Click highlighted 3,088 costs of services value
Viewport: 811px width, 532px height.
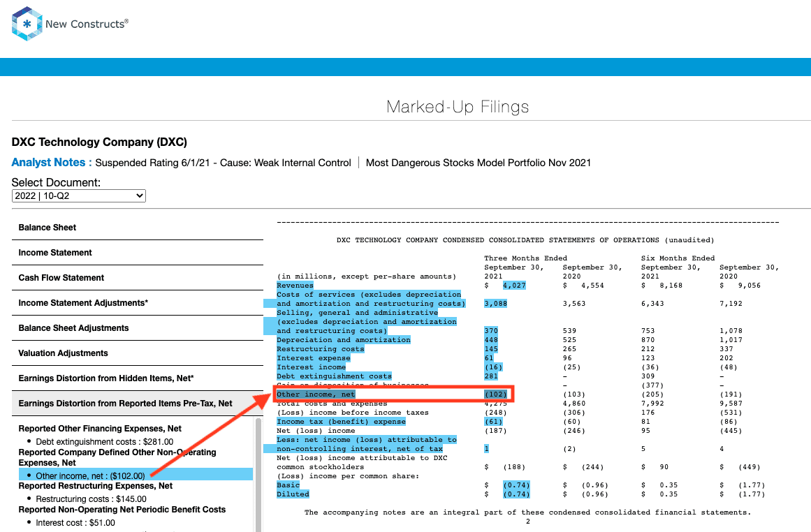[495, 304]
